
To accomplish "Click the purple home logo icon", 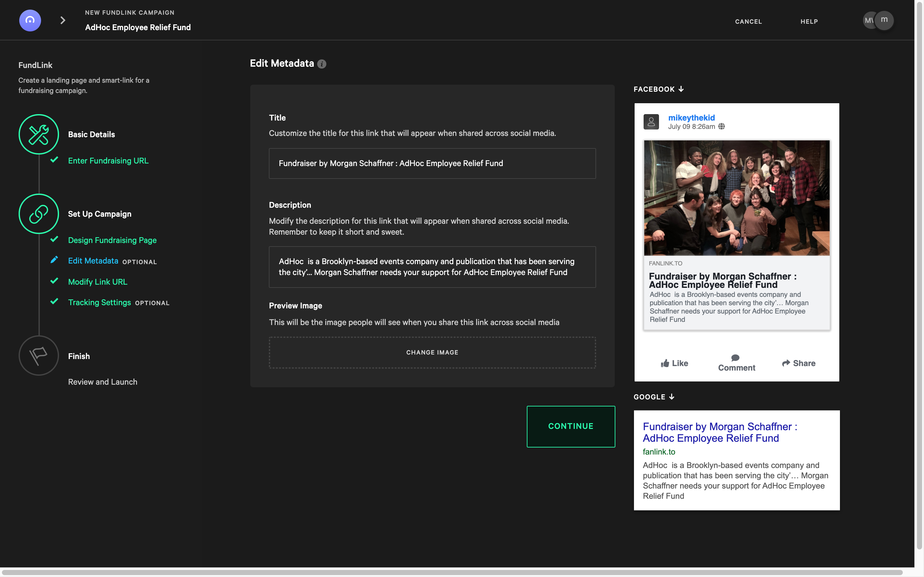I will [x=30, y=21].
